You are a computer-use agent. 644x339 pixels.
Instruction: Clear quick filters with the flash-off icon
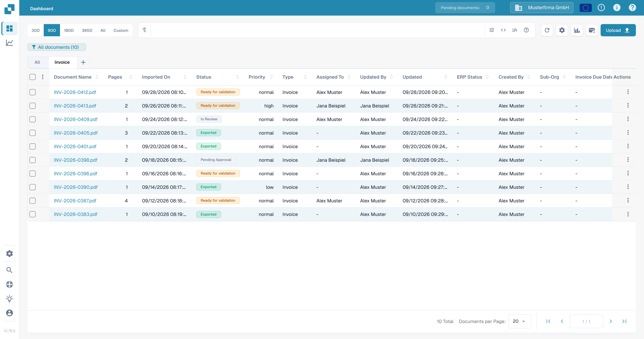click(145, 30)
